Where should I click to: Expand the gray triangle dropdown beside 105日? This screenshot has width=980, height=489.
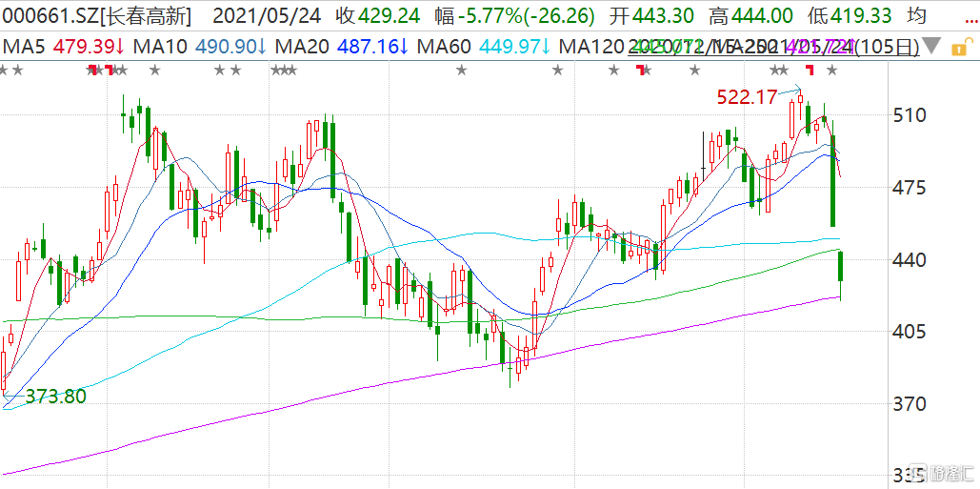(932, 46)
